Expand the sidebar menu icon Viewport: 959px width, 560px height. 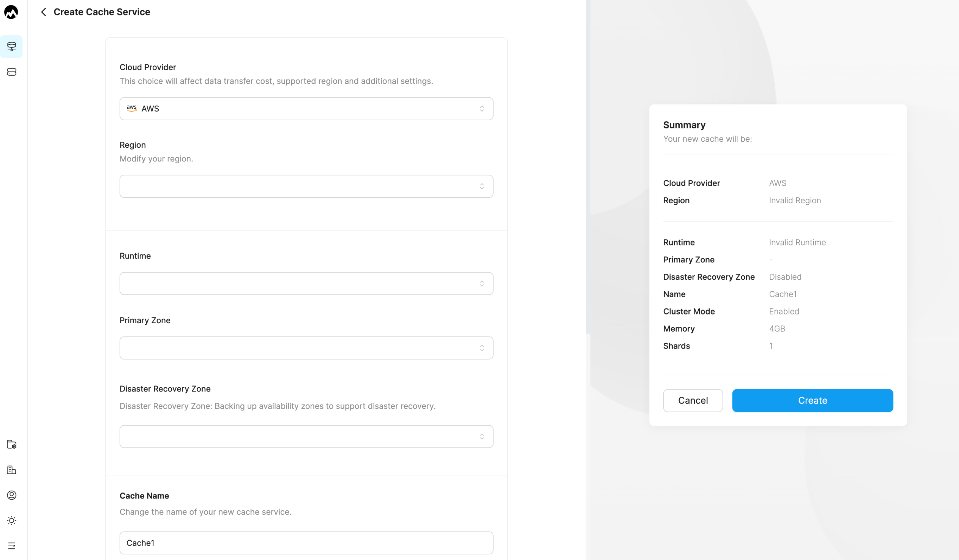pyautogui.click(x=11, y=546)
